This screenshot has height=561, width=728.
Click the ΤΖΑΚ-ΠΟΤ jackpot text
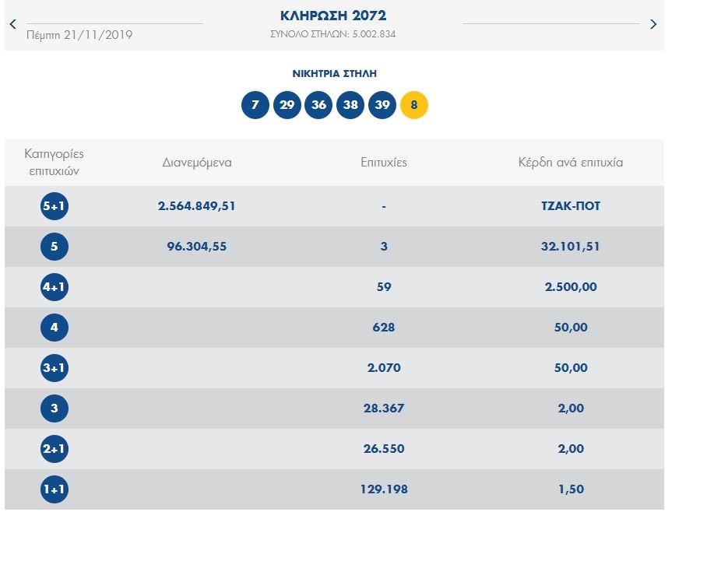571,206
